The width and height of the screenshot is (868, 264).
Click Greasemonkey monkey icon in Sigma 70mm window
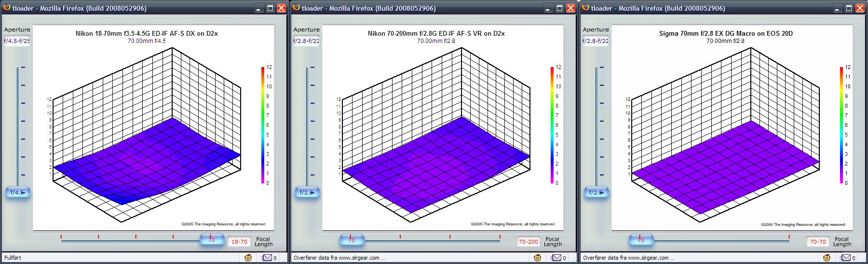pyautogui.click(x=827, y=258)
